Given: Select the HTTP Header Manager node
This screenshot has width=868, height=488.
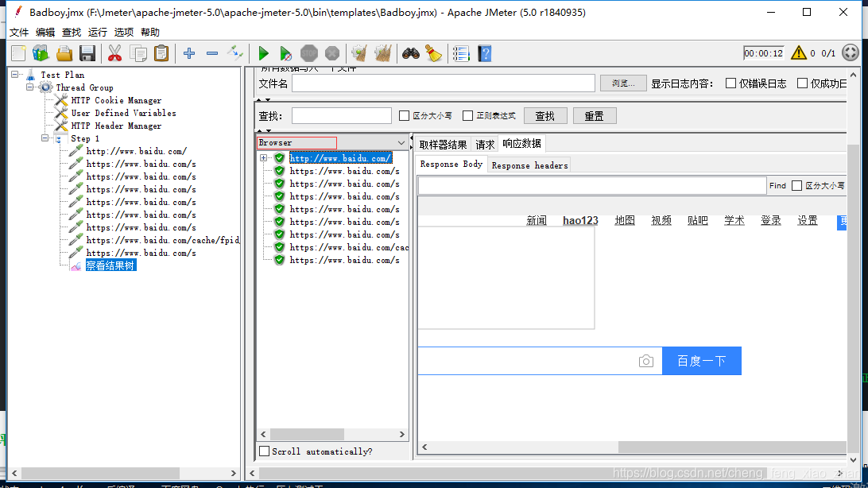Looking at the screenshot, I should point(116,126).
